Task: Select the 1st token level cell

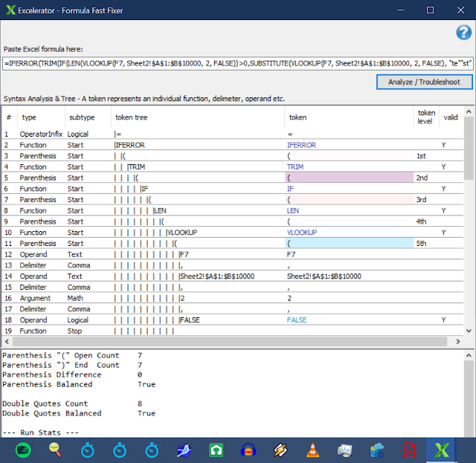Action: click(x=421, y=156)
